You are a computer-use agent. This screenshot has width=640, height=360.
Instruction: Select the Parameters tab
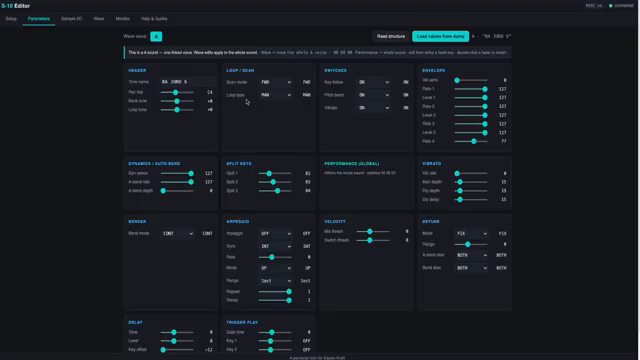pos(39,19)
